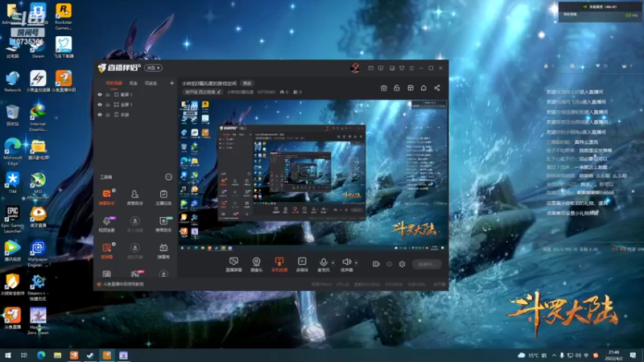Image resolution: width=644 pixels, height=362 pixels.
Task: Open the 弹幕助手 danmaku assistant tool
Action: (106, 197)
